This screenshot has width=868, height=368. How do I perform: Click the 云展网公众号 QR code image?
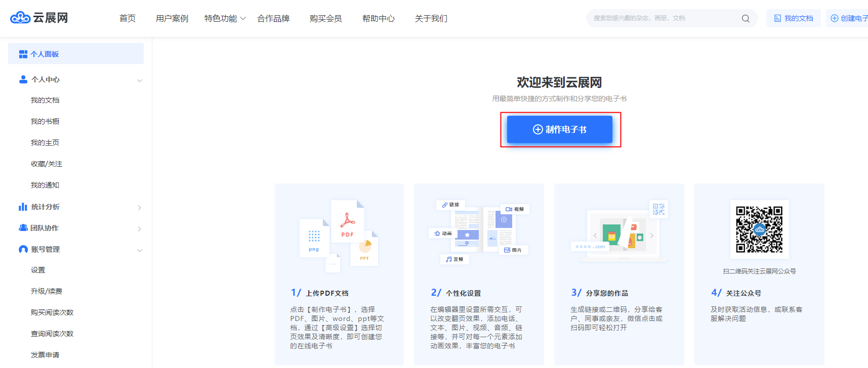[x=759, y=229]
